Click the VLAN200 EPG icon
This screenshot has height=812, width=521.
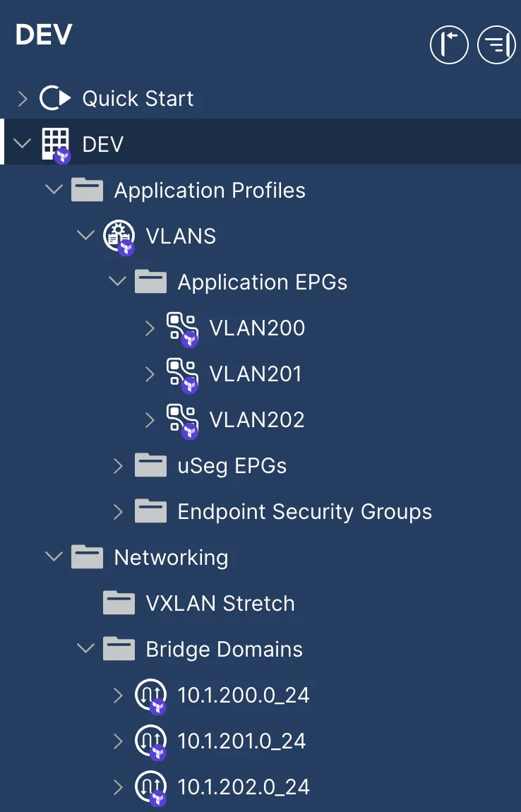point(181,328)
